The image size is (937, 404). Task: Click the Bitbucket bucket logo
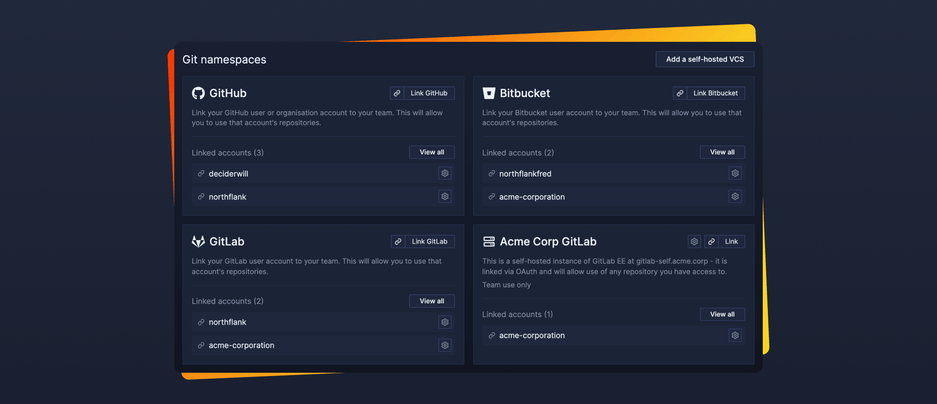(489, 93)
